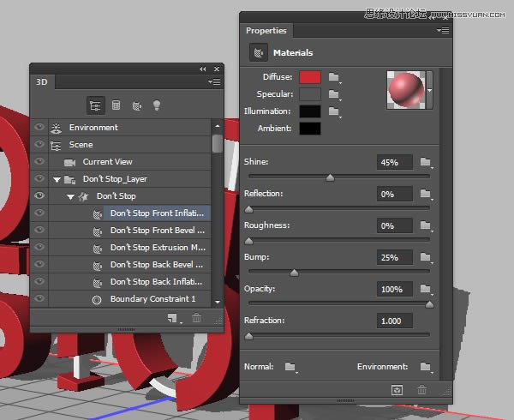Image resolution: width=514 pixels, height=420 pixels.
Task: Select Don't Stop Extrusion Material
Action: tap(129, 247)
